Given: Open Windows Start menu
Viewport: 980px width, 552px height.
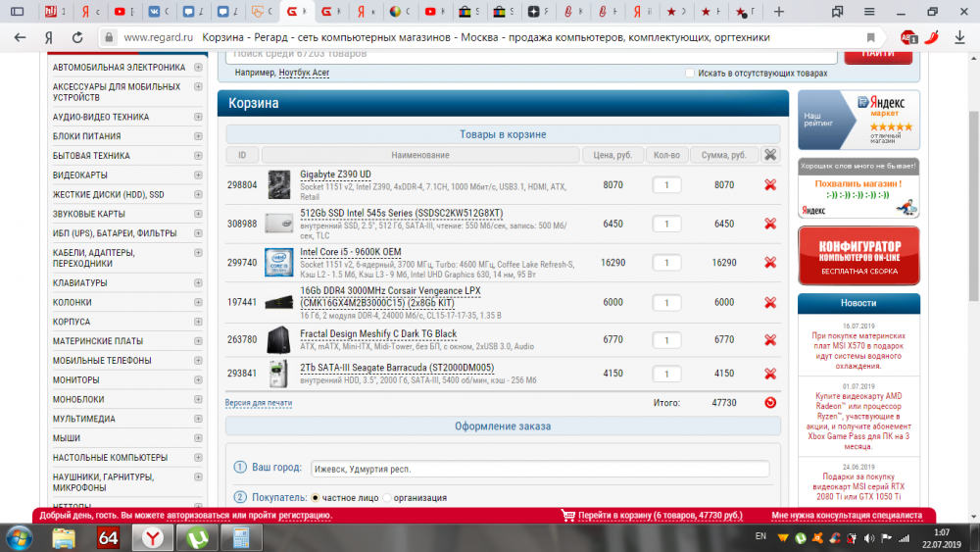Looking at the screenshot, I should [19, 537].
